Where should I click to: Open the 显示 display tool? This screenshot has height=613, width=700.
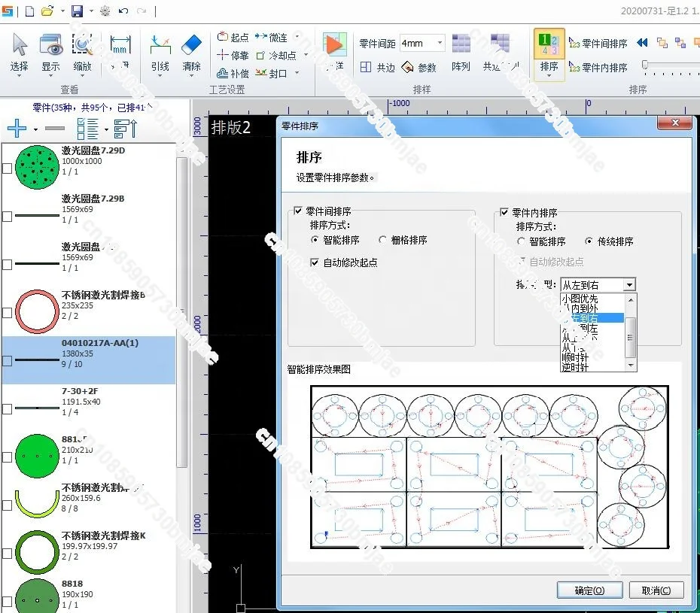click(x=50, y=53)
